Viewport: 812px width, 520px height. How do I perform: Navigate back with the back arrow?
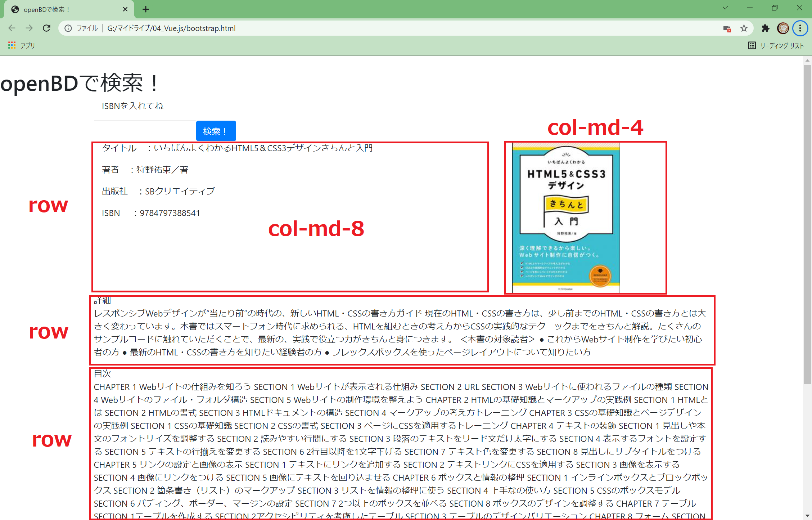coord(12,28)
